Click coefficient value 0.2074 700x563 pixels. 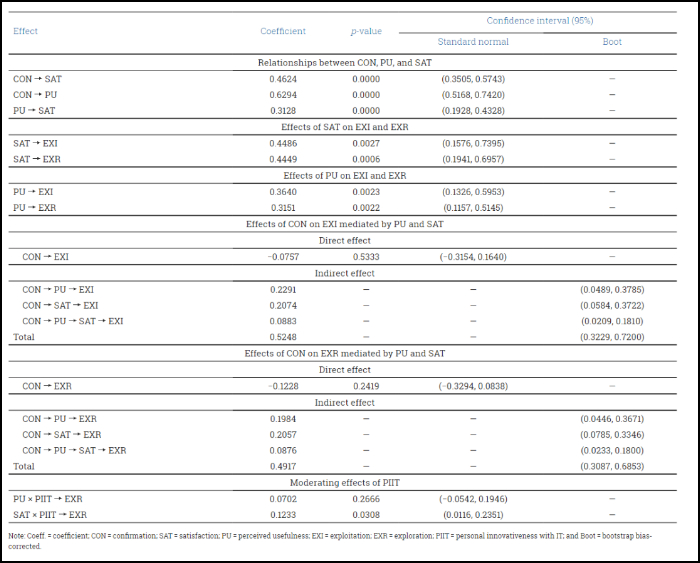pos(283,306)
